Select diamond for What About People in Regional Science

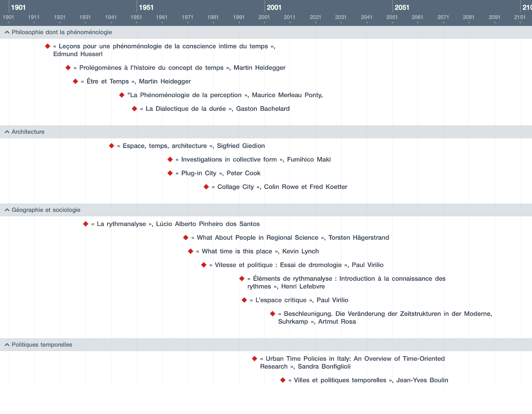(186, 237)
